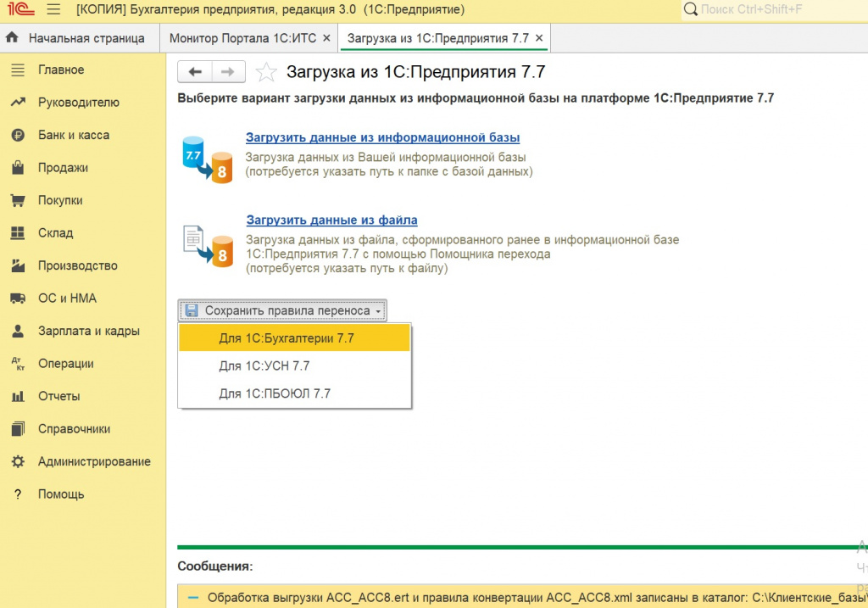Open the Главное section
Image resolution: width=868 pixels, height=608 pixels.
click(61, 70)
